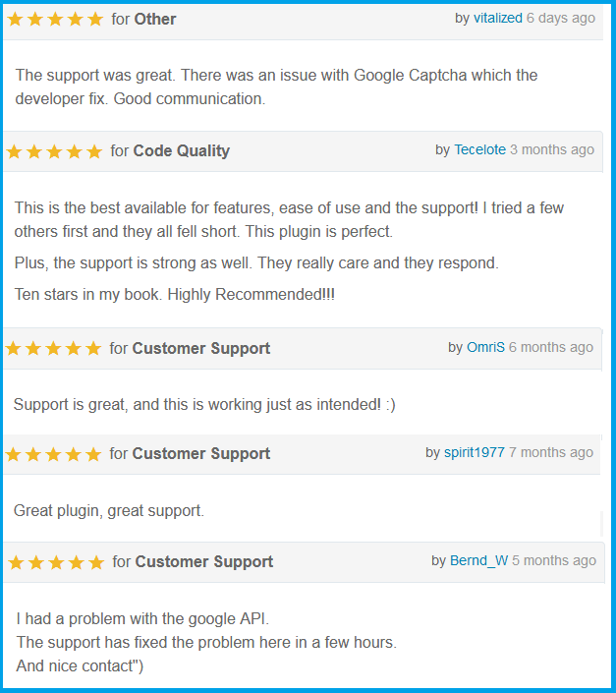Click Customer Support label in Bernd_W's review

click(204, 562)
